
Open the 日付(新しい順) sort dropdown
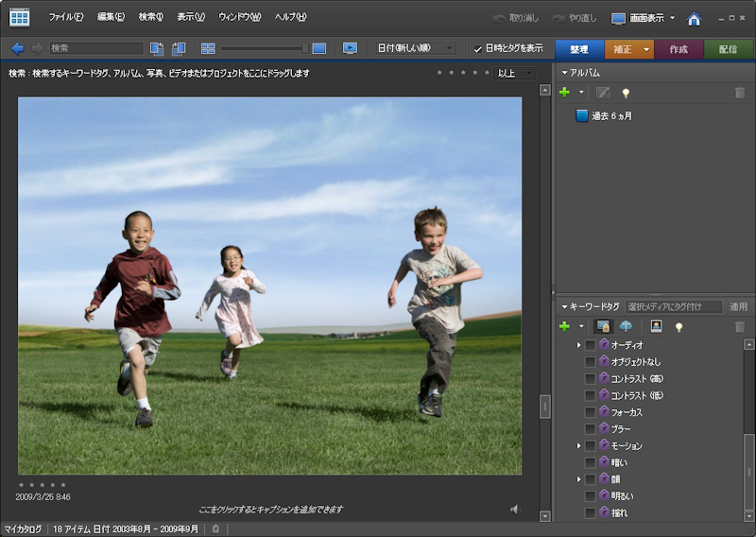coord(415,48)
